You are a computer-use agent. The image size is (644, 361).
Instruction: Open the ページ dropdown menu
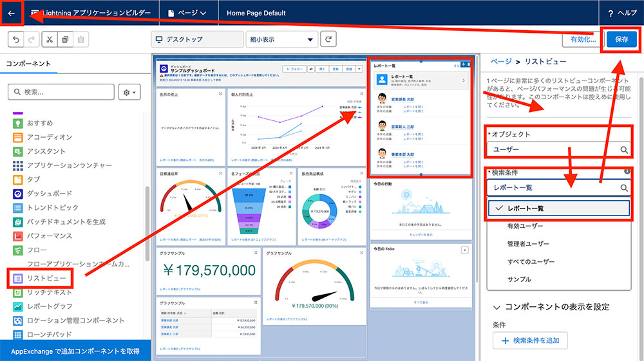tap(187, 13)
